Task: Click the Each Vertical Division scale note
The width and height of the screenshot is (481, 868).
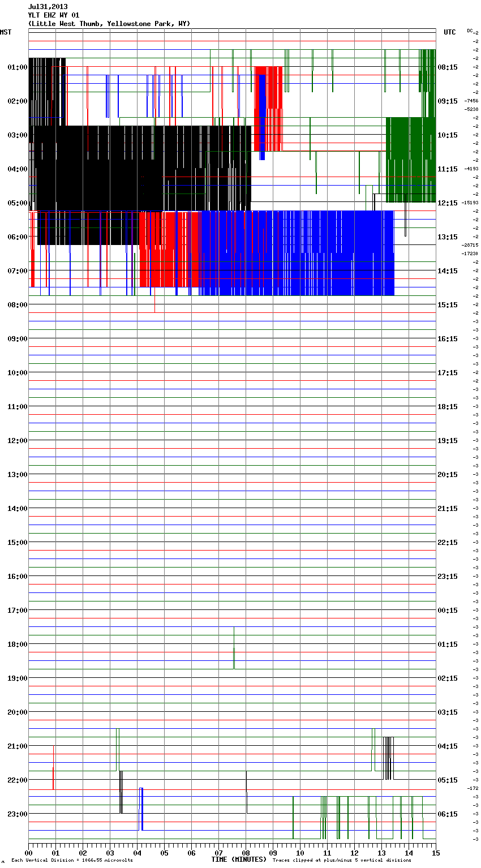Action: [72, 861]
